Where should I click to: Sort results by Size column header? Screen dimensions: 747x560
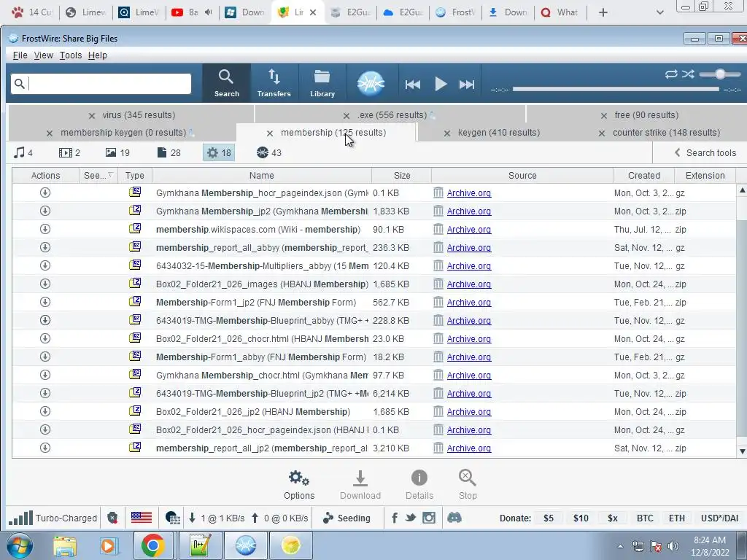[x=402, y=175]
